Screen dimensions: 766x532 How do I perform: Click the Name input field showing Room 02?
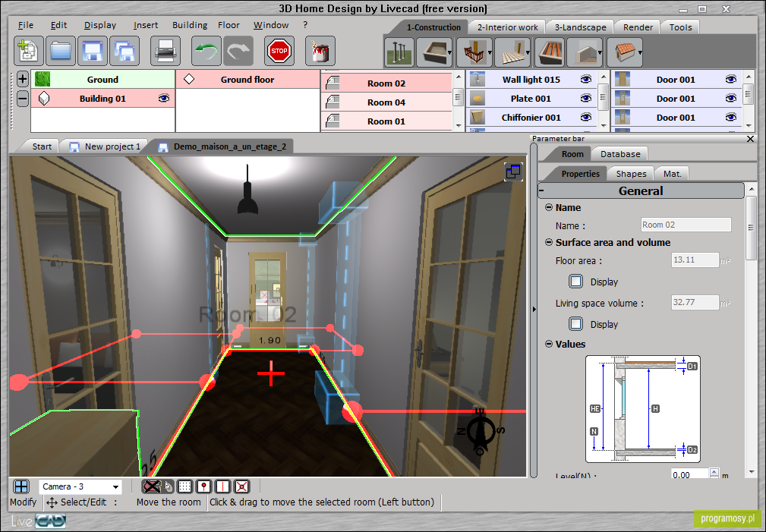point(686,225)
